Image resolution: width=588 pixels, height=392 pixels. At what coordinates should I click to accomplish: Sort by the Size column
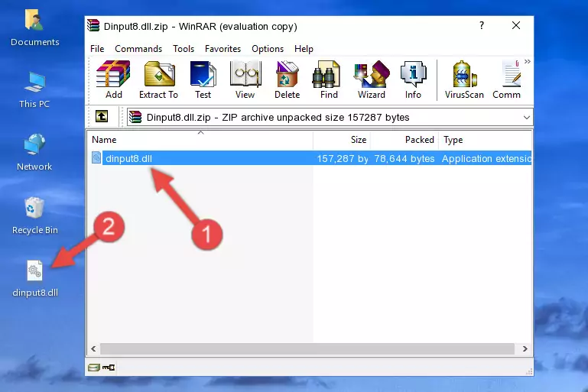342,140
